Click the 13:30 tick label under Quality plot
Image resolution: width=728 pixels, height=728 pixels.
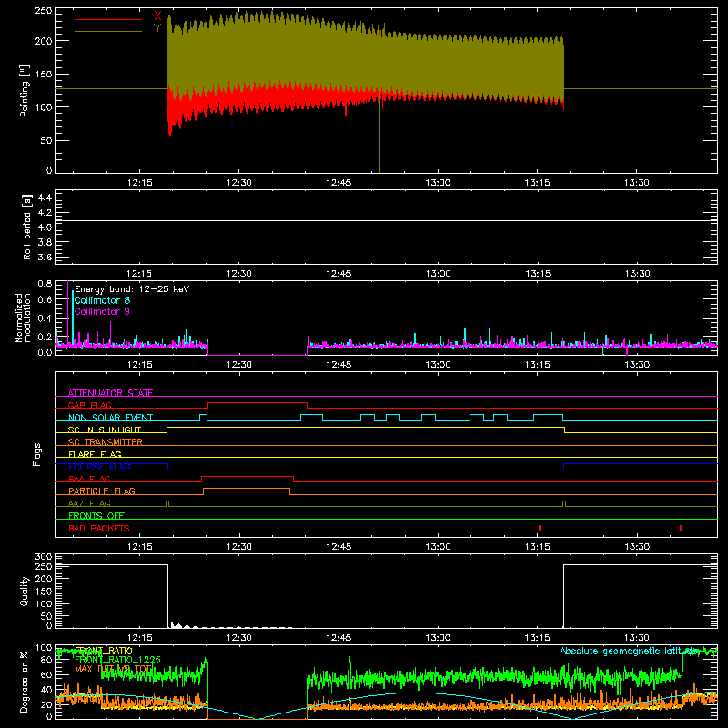636,638
